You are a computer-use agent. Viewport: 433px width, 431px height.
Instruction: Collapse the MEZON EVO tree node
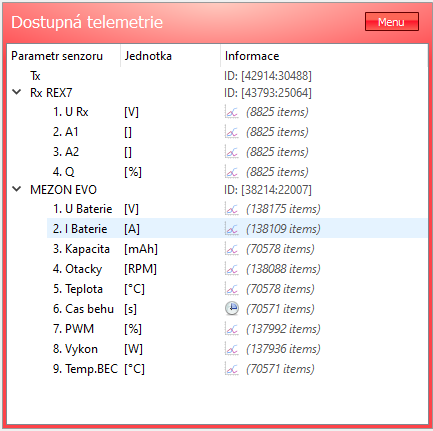(17, 189)
